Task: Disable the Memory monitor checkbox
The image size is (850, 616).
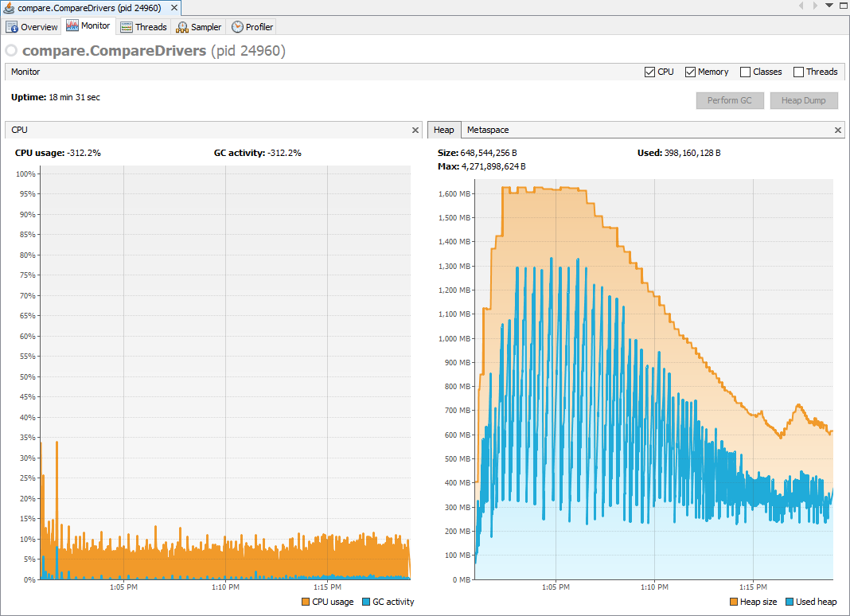Action: point(689,72)
